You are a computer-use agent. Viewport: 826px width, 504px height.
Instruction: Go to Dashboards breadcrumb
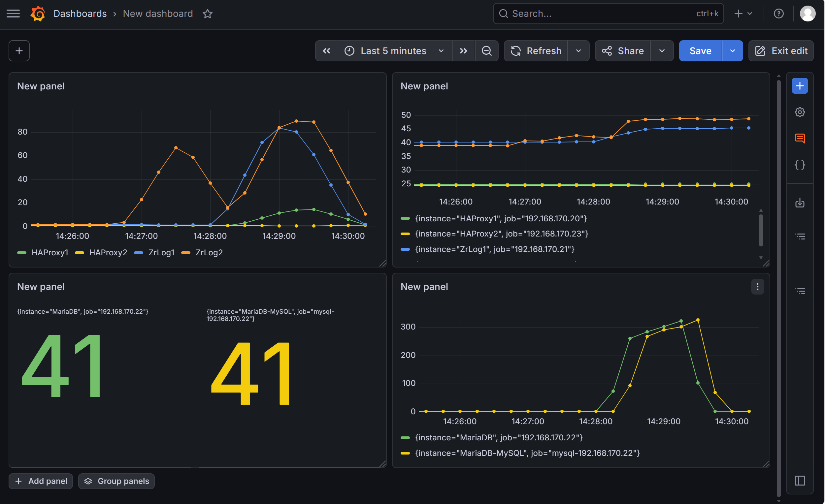(80, 14)
